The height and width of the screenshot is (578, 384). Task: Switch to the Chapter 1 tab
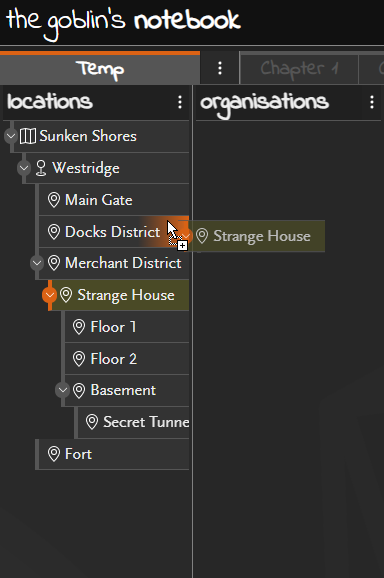coord(299,69)
